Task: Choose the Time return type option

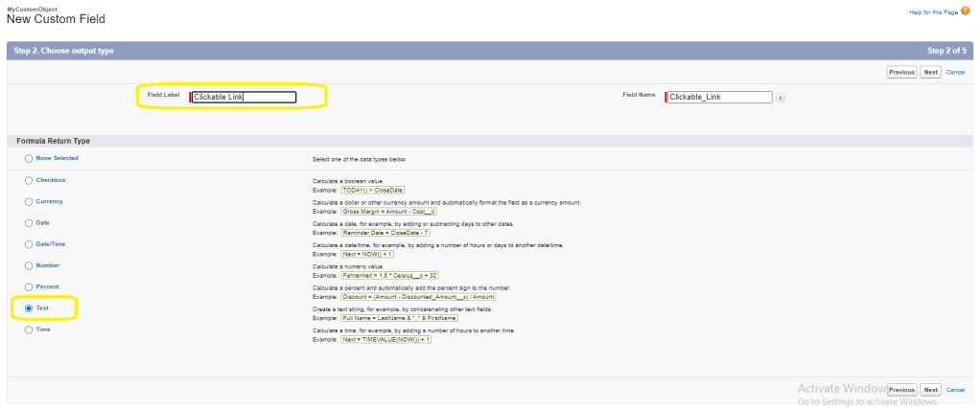Action: (x=29, y=329)
